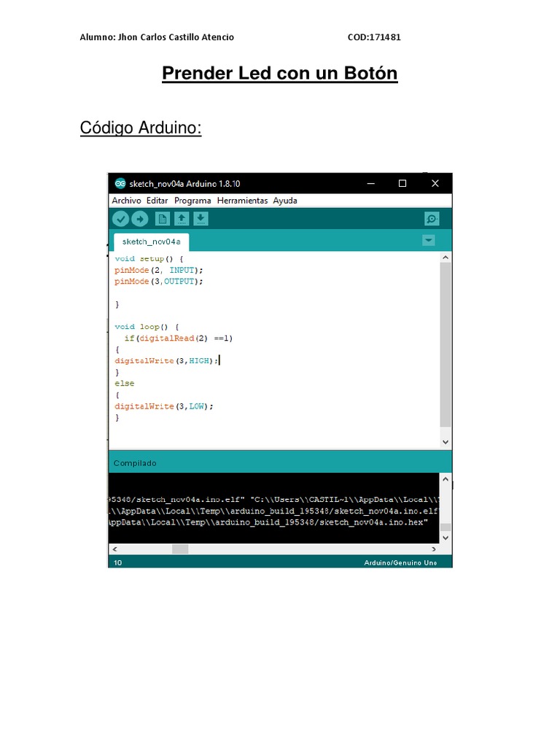
Task: Click the console horizontal scroll-left arrow
Action: coord(114,549)
